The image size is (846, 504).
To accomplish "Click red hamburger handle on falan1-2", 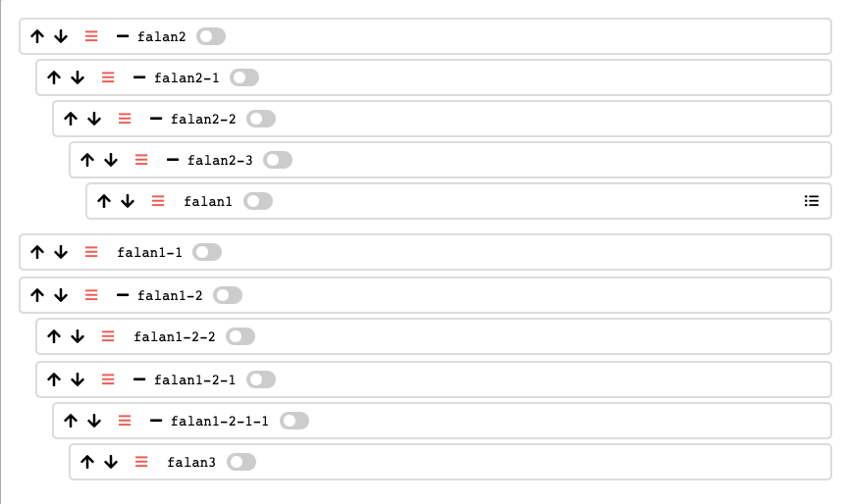I will point(91,295).
